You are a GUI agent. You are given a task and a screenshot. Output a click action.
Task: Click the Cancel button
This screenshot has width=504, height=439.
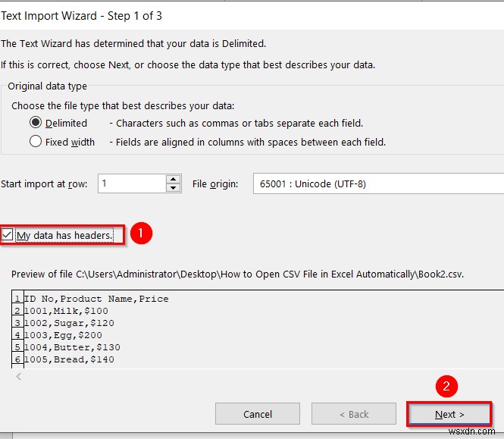pos(258,414)
